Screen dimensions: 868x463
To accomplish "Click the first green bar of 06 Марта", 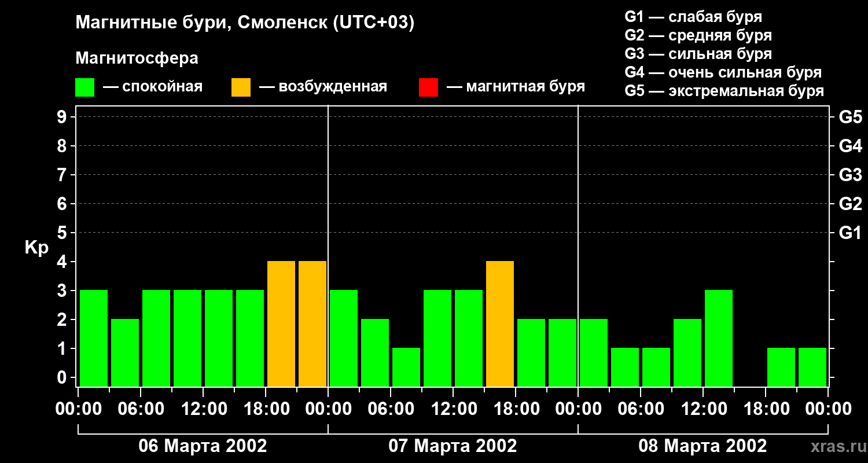I will 94,338.
